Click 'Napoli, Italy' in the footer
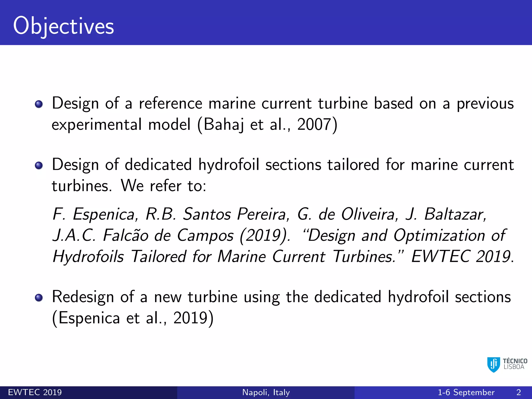The image size is (532, 399). pyautogui.click(x=266, y=392)
